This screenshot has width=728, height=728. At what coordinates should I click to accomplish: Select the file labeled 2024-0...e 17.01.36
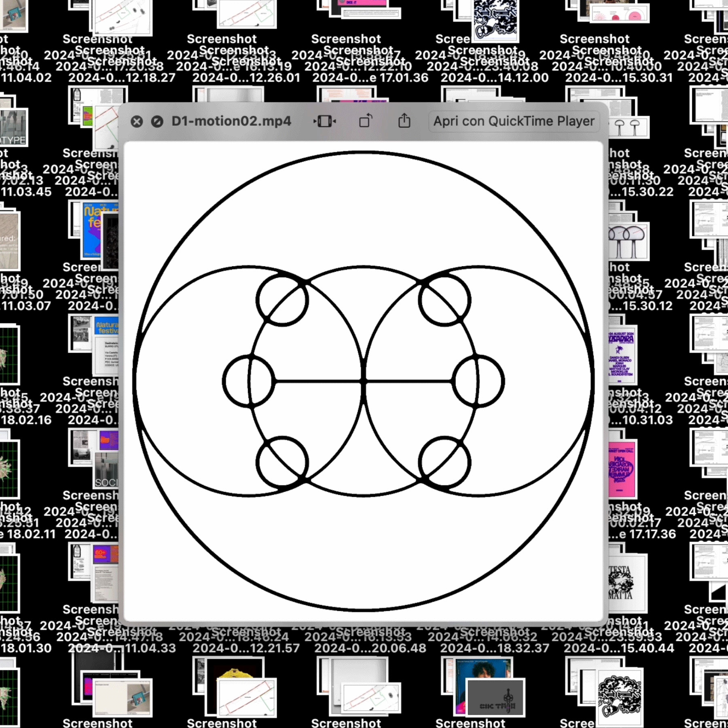point(370,78)
